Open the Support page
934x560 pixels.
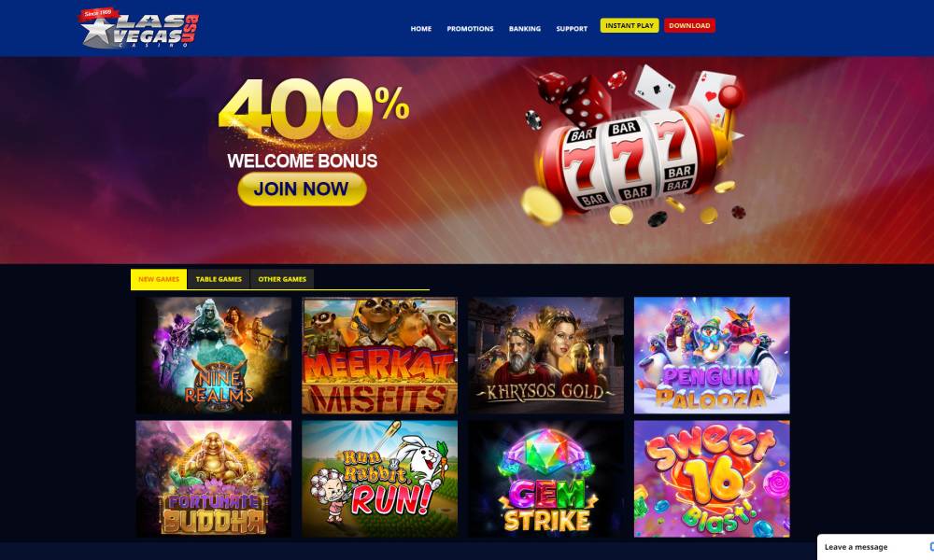572,29
